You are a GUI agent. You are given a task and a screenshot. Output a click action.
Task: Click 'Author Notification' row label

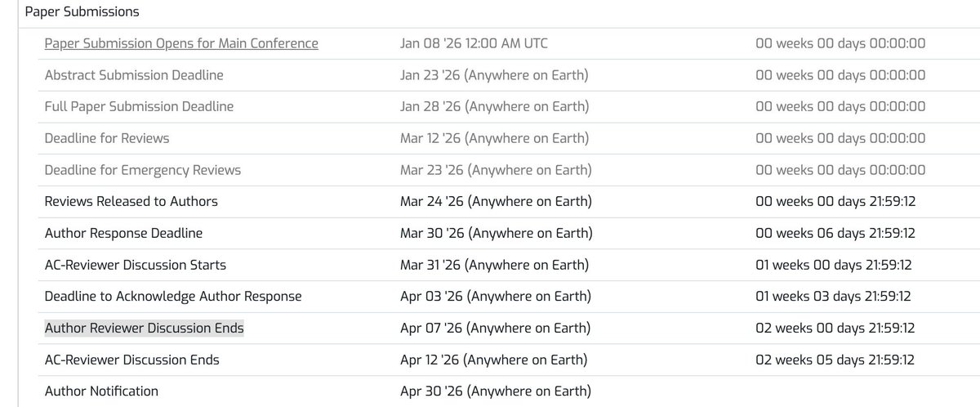pyautogui.click(x=101, y=391)
